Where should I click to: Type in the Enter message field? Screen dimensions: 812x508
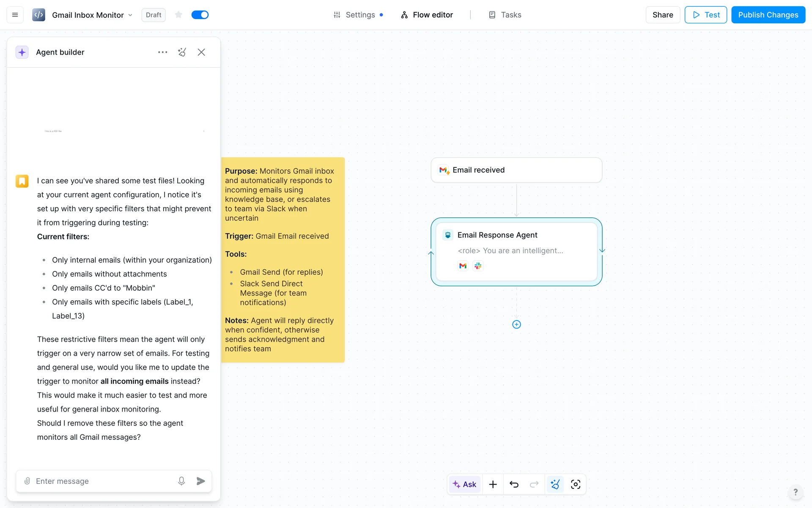pos(101,481)
